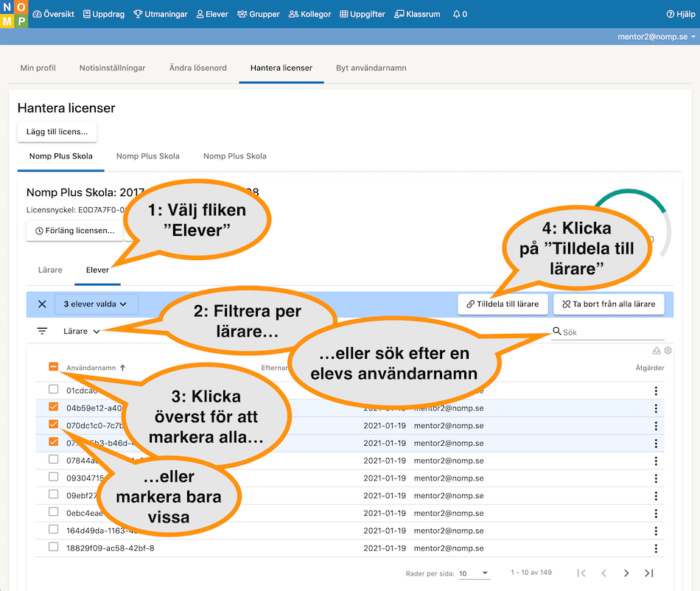700x591 pixels.
Task: Check the box for row 0ebc4eae
Action: tap(53, 511)
